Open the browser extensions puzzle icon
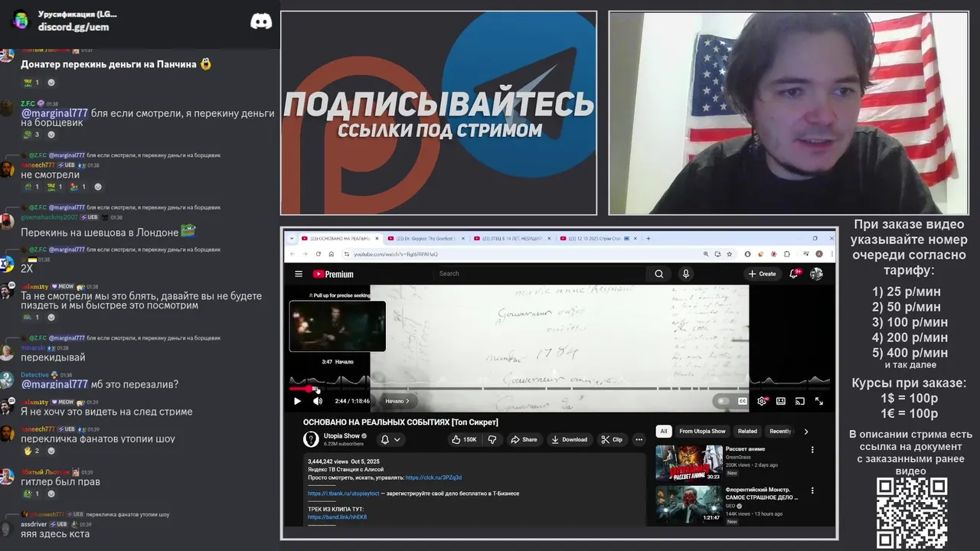 tap(786, 254)
